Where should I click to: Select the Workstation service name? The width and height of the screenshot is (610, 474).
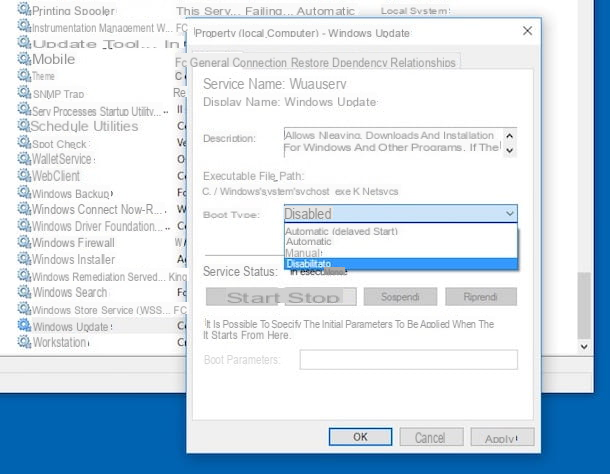pos(60,342)
